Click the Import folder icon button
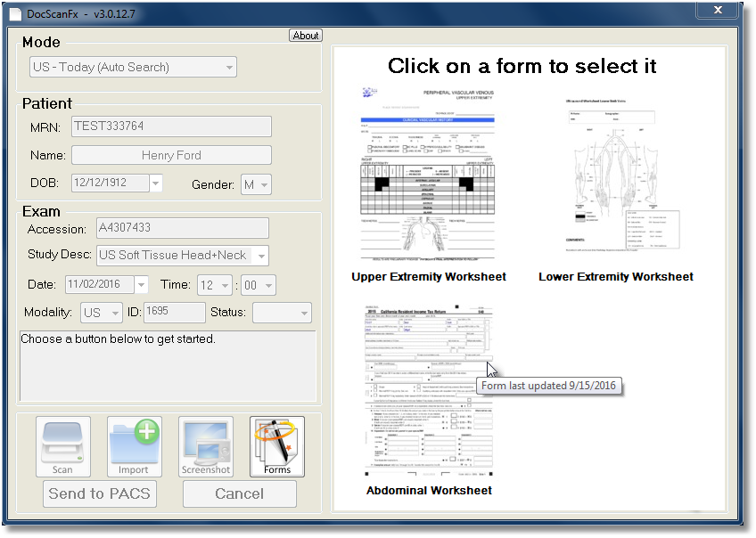This screenshot has height=538, width=756. pyautogui.click(x=135, y=447)
